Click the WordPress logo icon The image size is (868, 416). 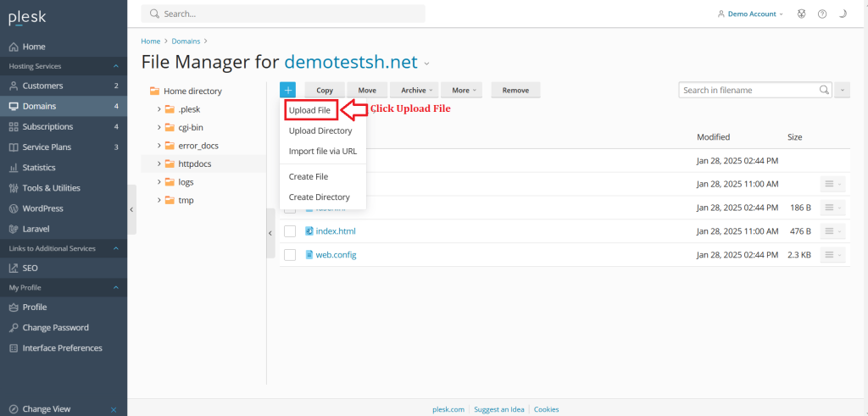tap(14, 208)
